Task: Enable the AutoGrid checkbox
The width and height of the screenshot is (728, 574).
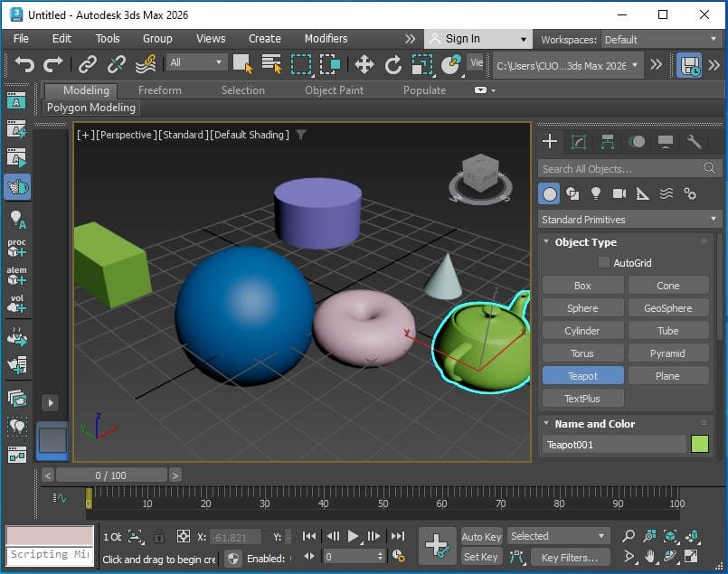Action: [603, 263]
